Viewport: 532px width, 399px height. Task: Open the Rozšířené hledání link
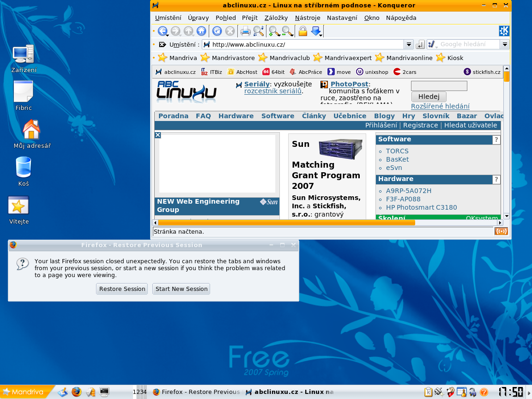tap(440, 106)
